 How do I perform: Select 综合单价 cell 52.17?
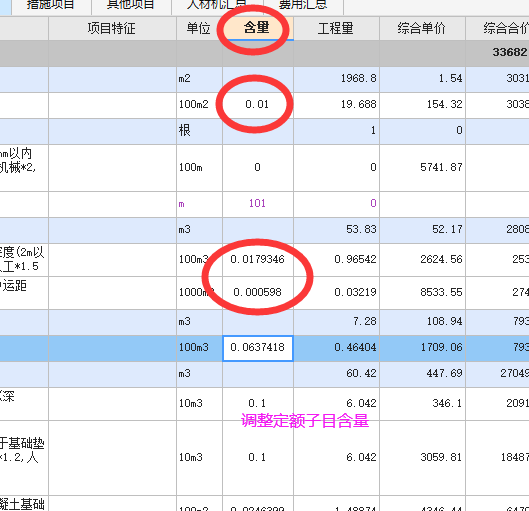[422, 230]
